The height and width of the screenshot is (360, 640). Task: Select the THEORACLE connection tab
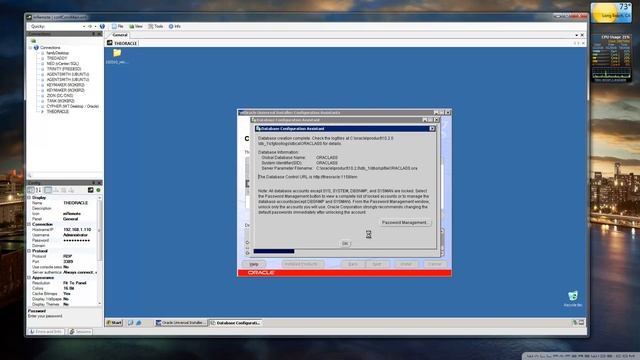click(123, 43)
